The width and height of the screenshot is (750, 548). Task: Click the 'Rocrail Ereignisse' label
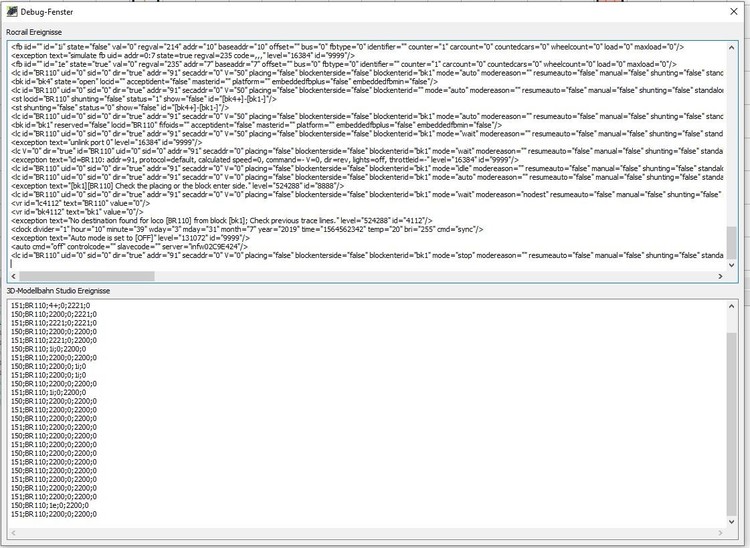click(34, 32)
